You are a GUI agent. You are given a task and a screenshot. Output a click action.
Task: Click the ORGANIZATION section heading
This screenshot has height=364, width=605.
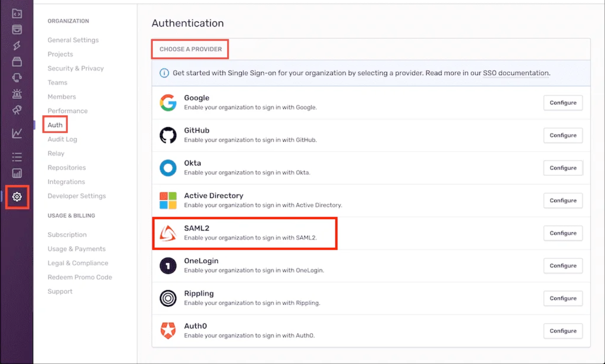point(68,21)
